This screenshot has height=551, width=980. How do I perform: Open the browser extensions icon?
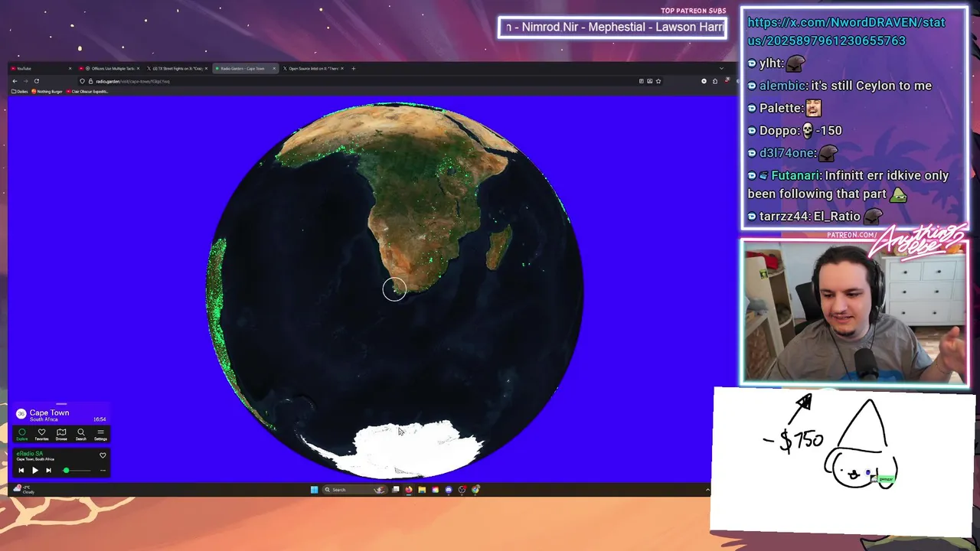tap(715, 81)
